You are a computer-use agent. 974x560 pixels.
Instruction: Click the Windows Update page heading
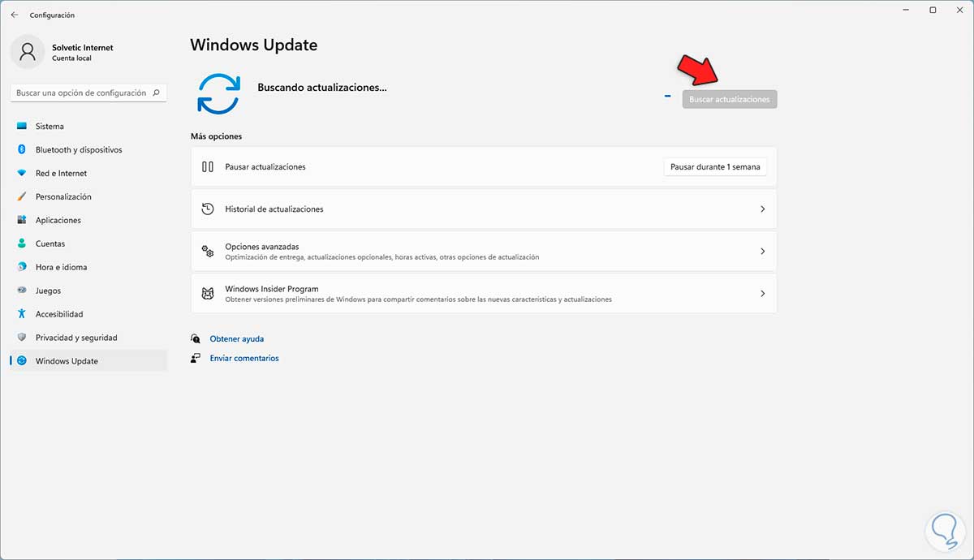pyautogui.click(x=254, y=45)
